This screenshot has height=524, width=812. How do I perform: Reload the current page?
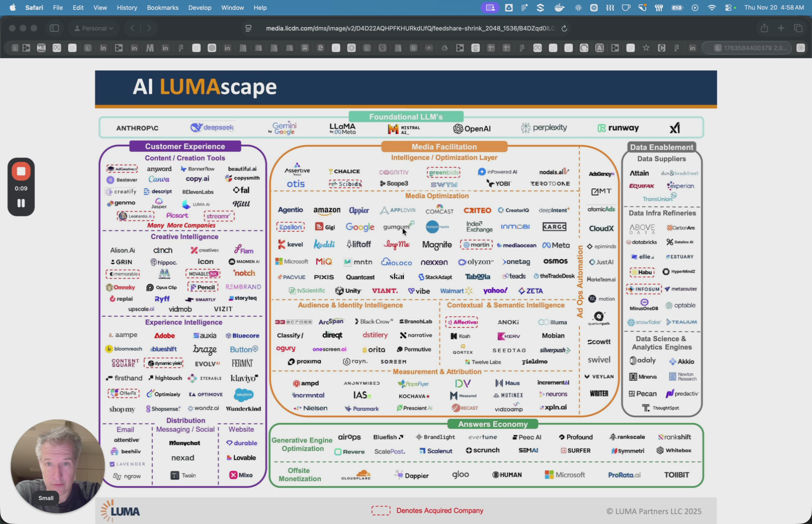[x=564, y=28]
